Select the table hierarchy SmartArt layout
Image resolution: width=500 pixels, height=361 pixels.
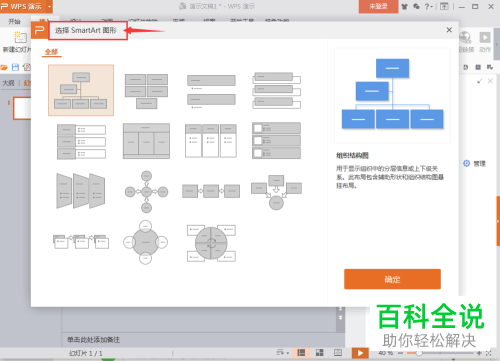point(146,141)
